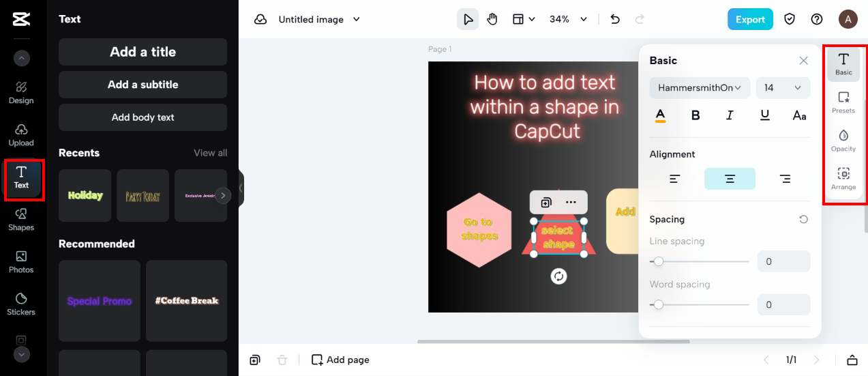
Task: Choose the Party Today text preset
Action: [143, 196]
